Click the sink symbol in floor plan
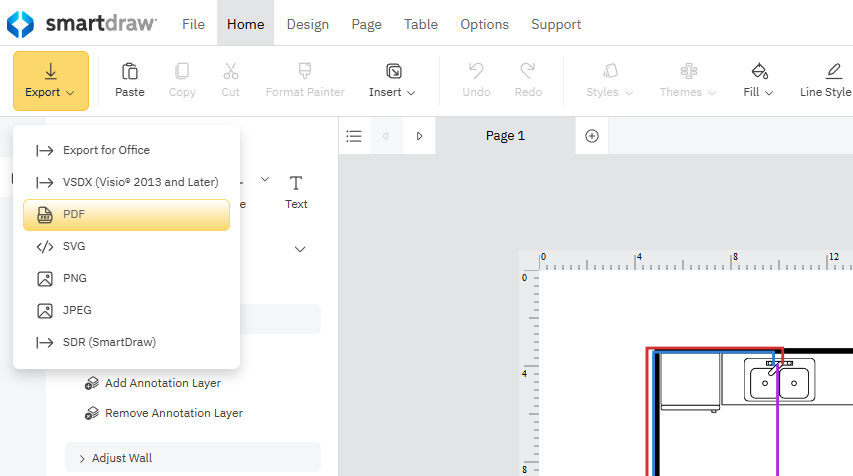 tap(780, 381)
